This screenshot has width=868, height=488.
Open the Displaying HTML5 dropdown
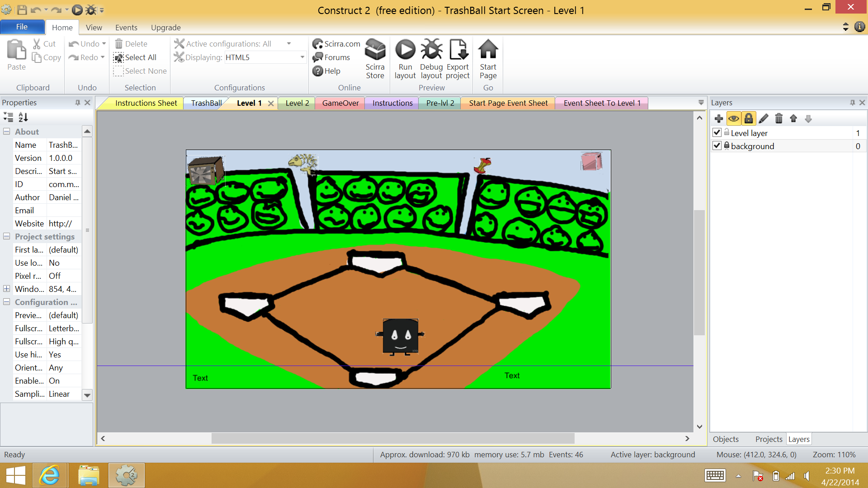pos(302,57)
